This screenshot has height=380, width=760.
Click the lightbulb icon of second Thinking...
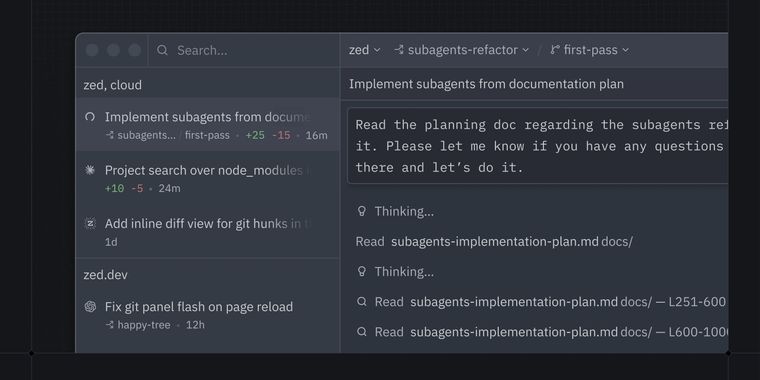pyautogui.click(x=361, y=271)
